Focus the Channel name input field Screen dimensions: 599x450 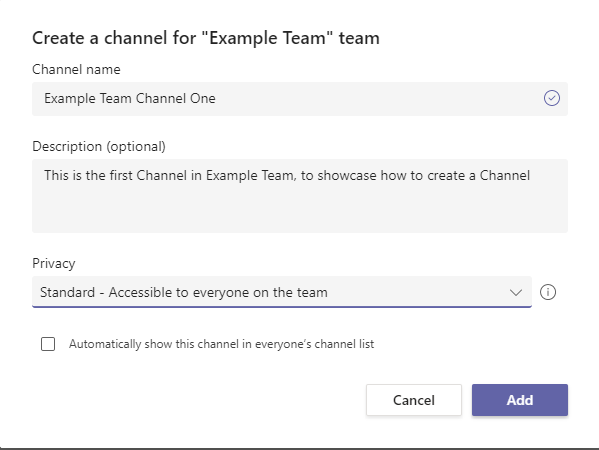pos(300,99)
